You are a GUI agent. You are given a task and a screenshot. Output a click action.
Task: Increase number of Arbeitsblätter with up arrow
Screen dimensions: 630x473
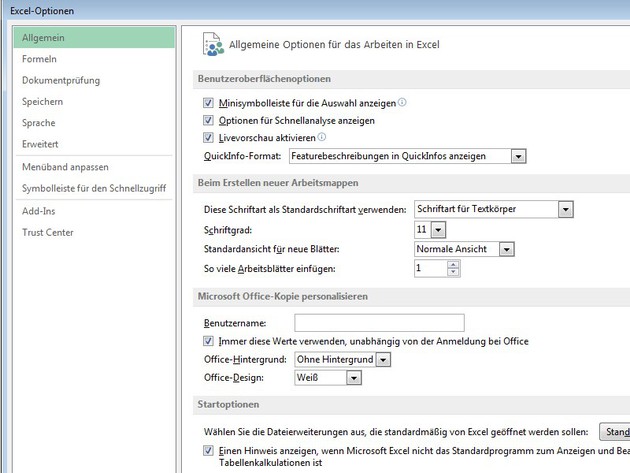coord(453,264)
